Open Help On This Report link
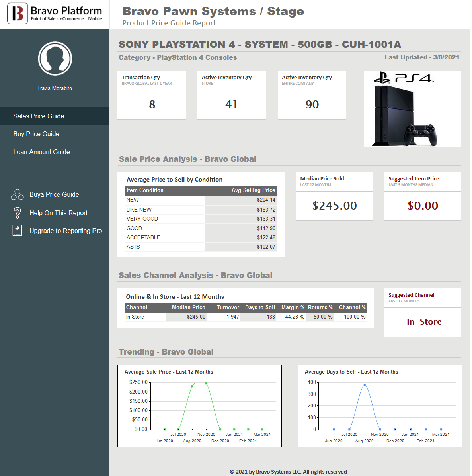472x476 pixels. 59,213
